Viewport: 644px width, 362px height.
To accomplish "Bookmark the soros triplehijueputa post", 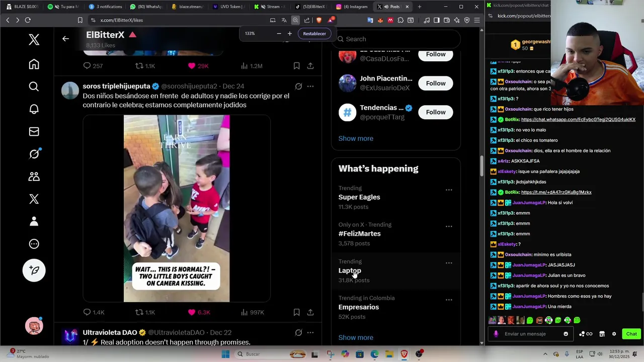I will [x=296, y=312].
